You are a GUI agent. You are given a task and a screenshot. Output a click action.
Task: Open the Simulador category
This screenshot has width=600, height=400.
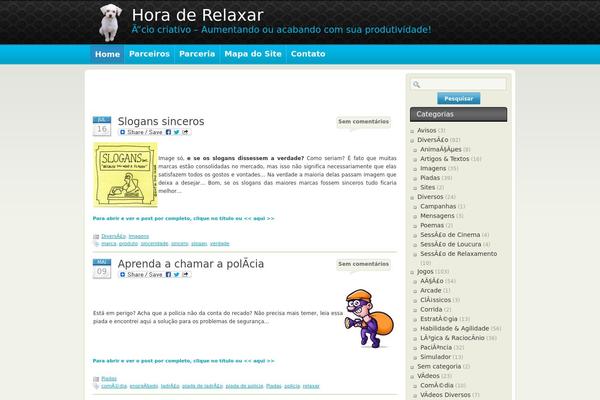click(435, 357)
